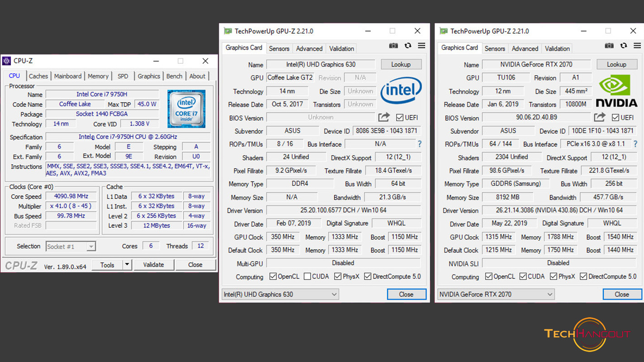Open Sensors tab in NVIDIA GPU-Z
The height and width of the screenshot is (362, 644).
(x=495, y=48)
